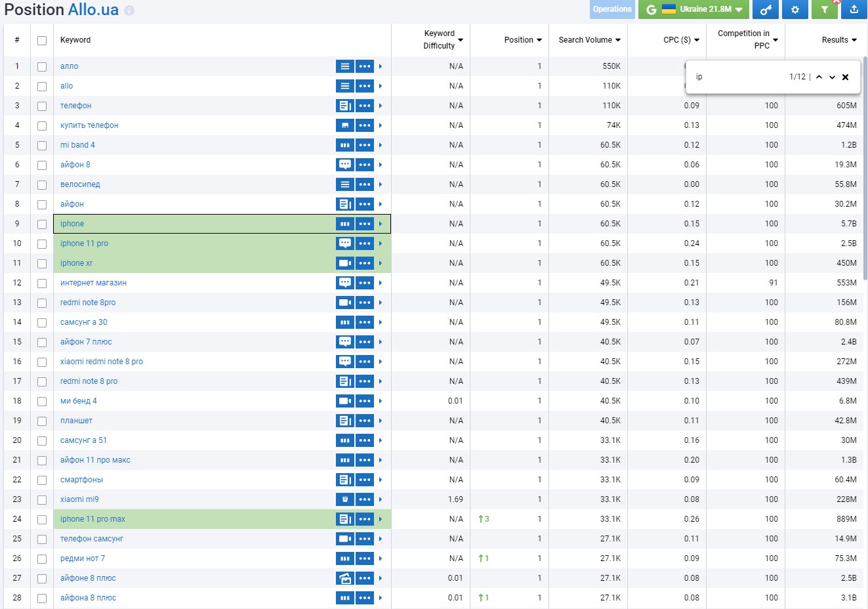
Task: Click SERP feature icon for 'mi band 4' row
Action: click(x=345, y=145)
